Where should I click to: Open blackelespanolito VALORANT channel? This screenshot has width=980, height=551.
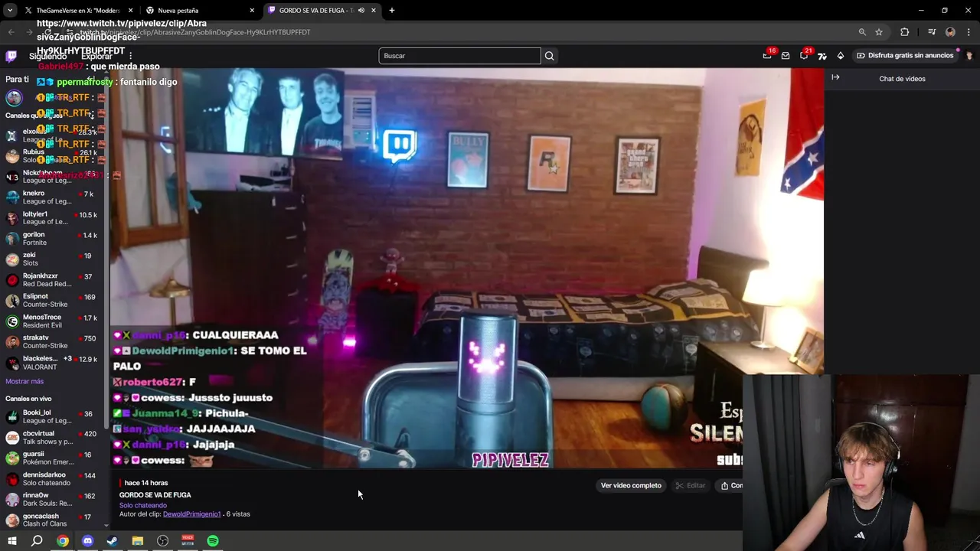(52, 362)
